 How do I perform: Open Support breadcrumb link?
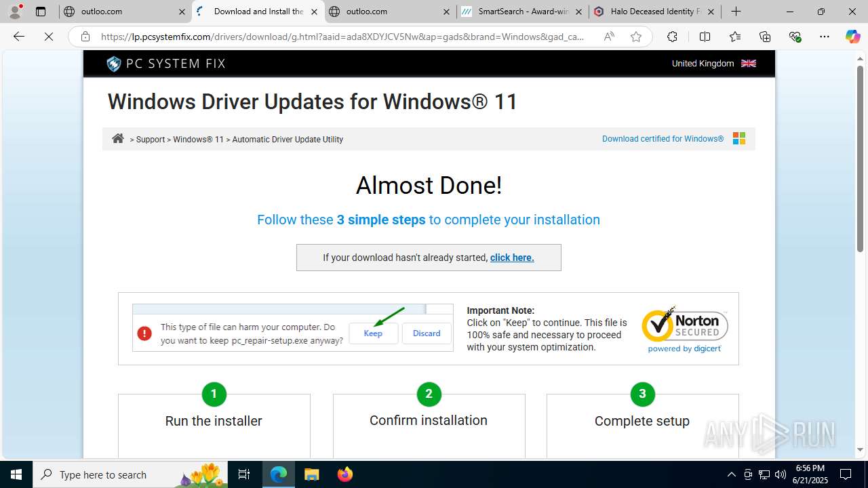[x=151, y=140]
